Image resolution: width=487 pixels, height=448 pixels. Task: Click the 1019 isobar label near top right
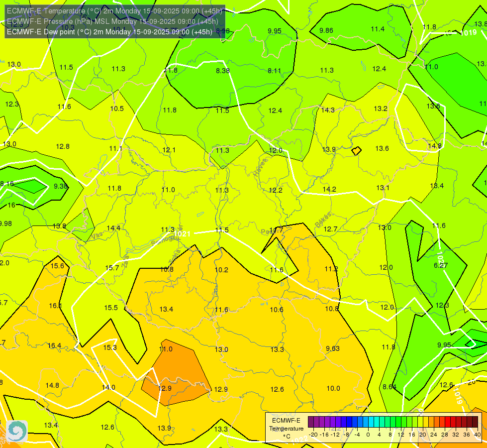click(x=469, y=32)
